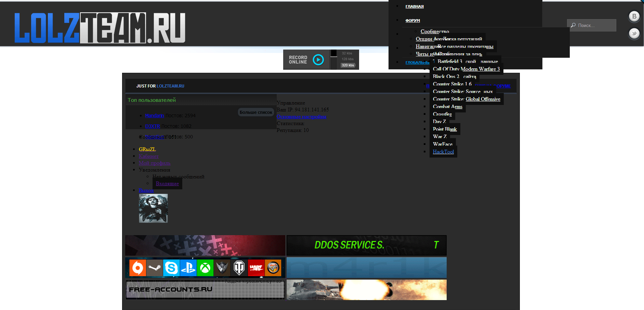Click the WarZ red icon
Screen dimensions: 644x310
(256, 268)
